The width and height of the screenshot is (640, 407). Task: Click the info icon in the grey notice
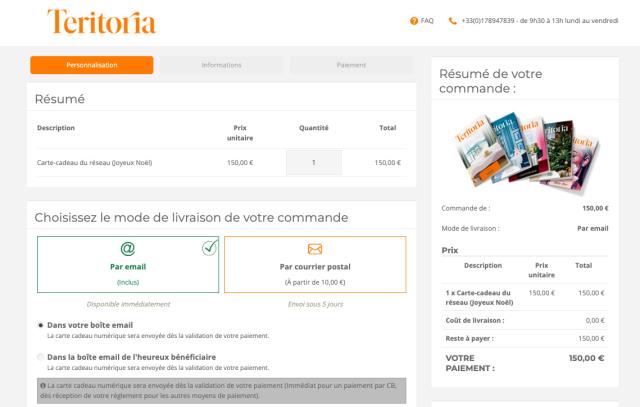click(x=43, y=385)
